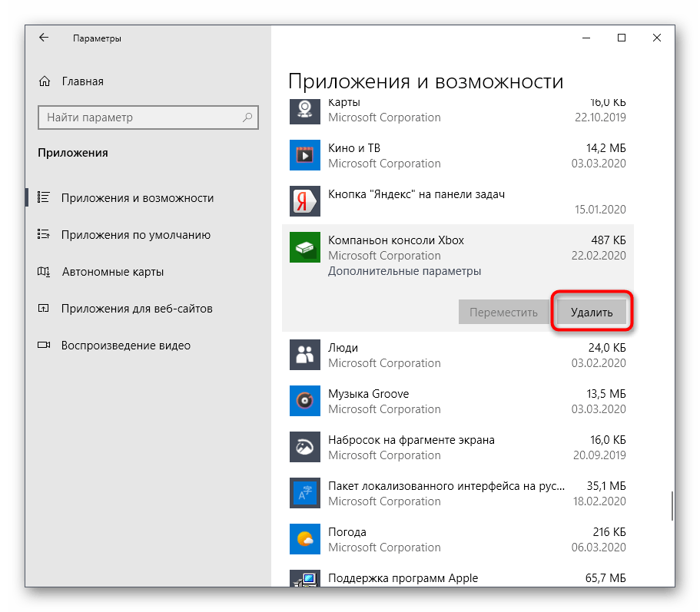Screen dimensions: 700x612
Task: Select the Яндекс button app icon
Action: [304, 201]
